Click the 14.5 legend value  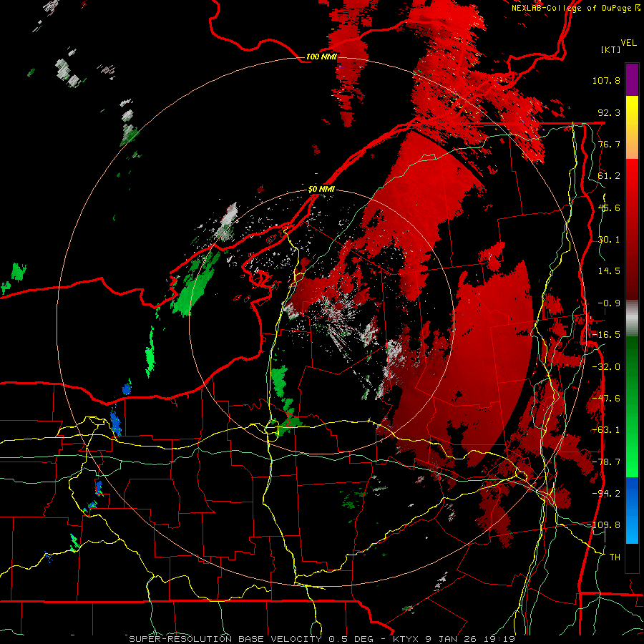coord(609,271)
